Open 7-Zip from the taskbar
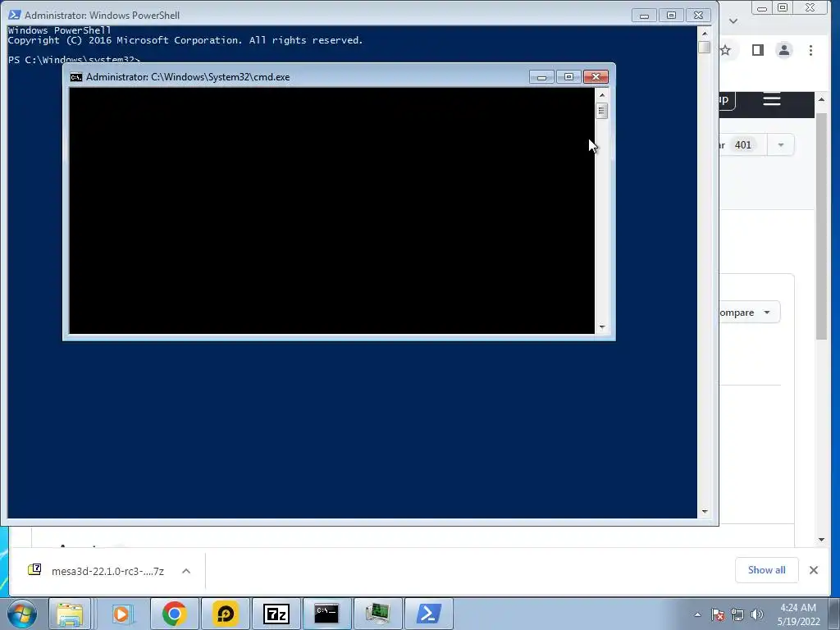 click(276, 614)
